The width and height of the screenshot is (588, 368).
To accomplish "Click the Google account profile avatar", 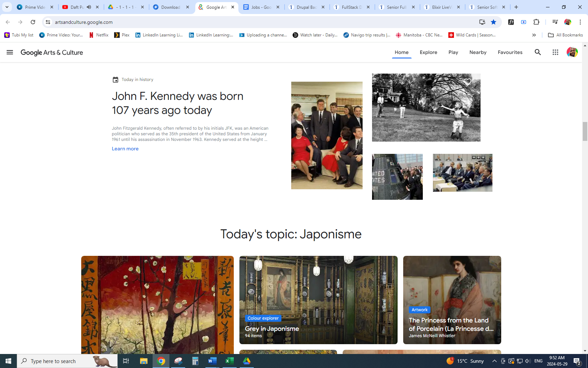I will (572, 52).
